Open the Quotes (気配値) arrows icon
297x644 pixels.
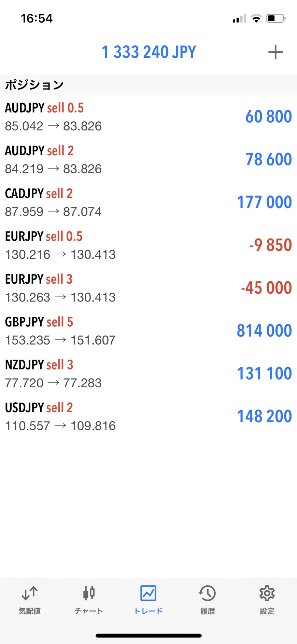(x=30, y=593)
